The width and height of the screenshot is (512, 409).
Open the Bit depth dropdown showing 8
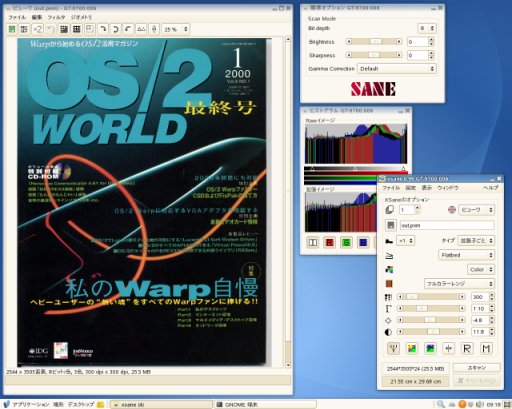coord(426,28)
